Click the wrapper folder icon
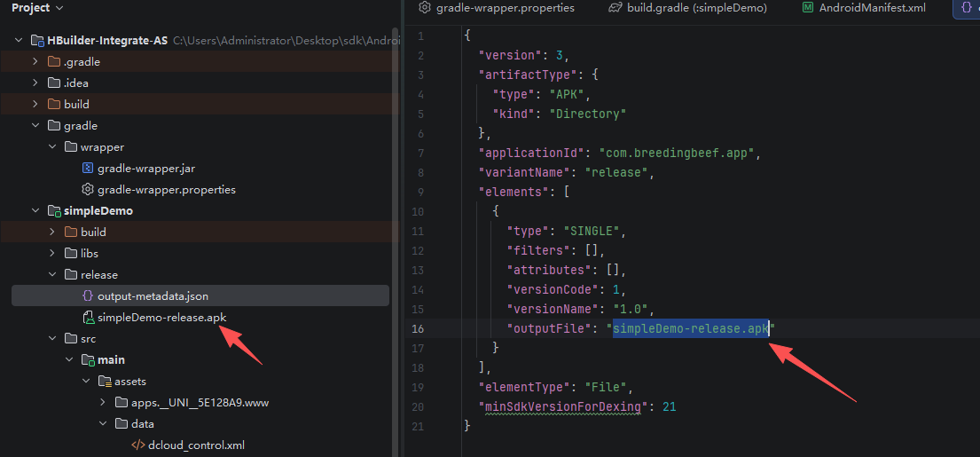980x457 pixels. coord(71,147)
